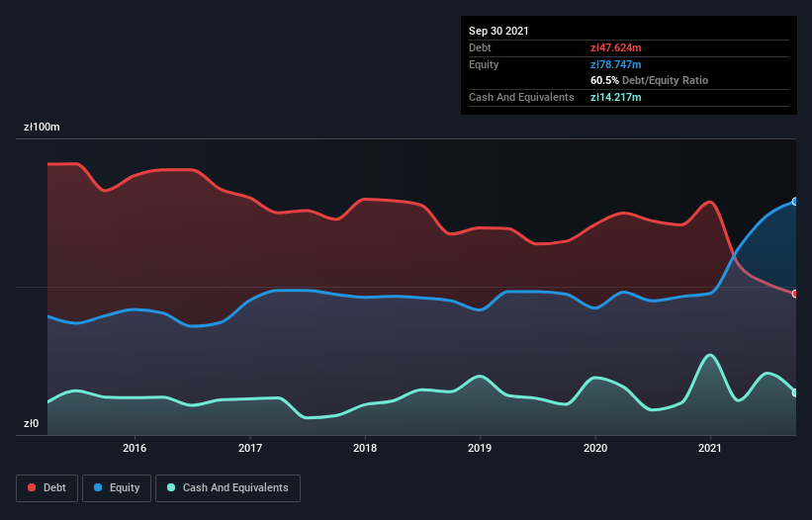
Task: Click the zł47.624m debt value
Action: (x=616, y=47)
